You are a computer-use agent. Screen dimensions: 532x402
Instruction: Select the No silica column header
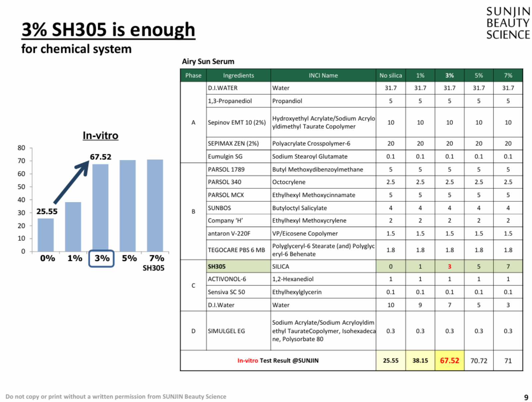pyautogui.click(x=390, y=75)
